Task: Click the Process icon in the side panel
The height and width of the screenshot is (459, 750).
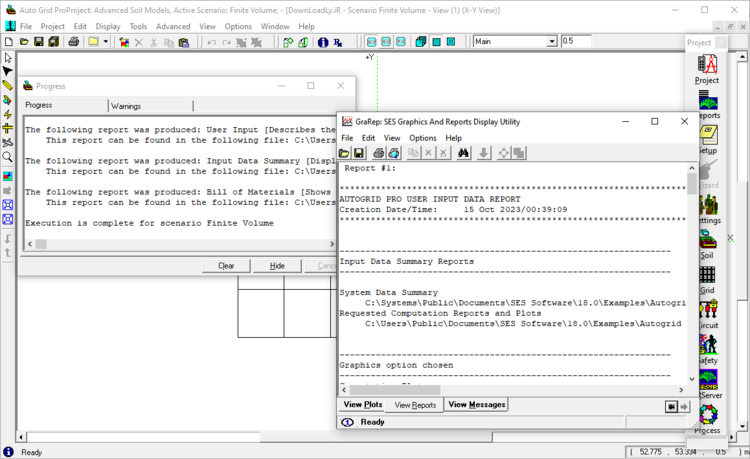Action: [x=707, y=414]
